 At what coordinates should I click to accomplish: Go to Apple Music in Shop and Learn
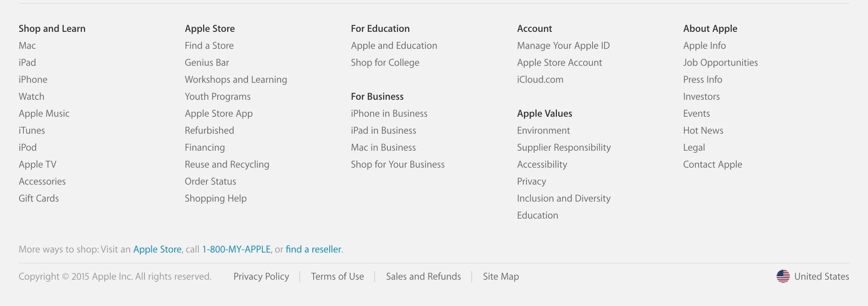[x=44, y=114]
